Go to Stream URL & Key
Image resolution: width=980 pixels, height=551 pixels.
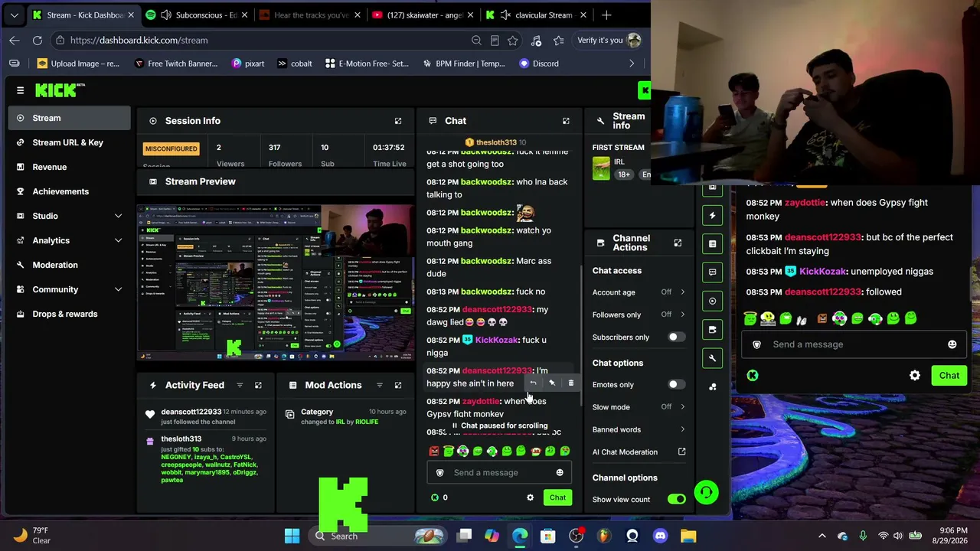point(67,142)
